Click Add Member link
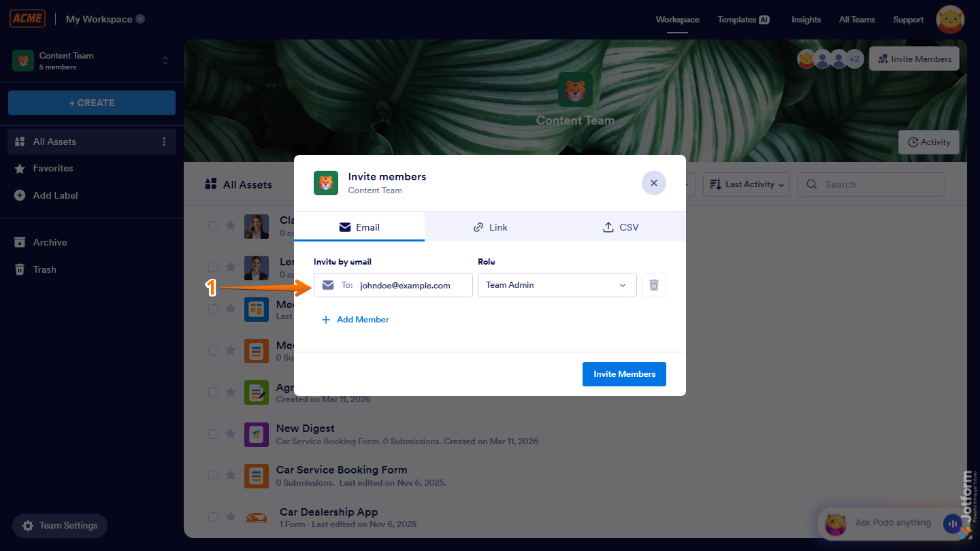The height and width of the screenshot is (551, 980). tap(355, 320)
